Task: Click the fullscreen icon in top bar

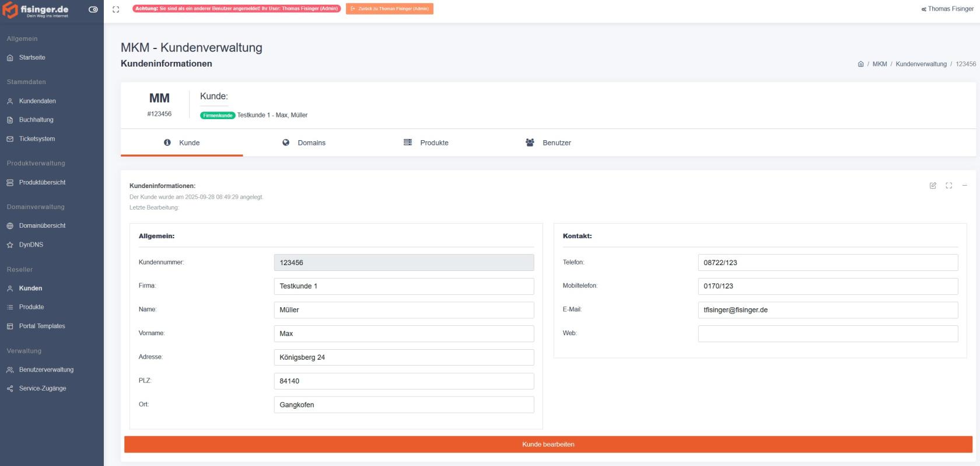Action: point(116,9)
